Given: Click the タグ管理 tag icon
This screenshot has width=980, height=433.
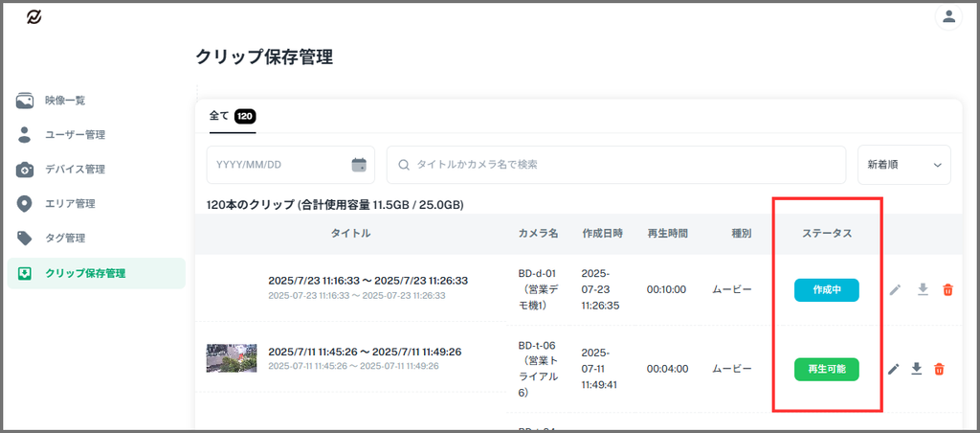Looking at the screenshot, I should 25,239.
